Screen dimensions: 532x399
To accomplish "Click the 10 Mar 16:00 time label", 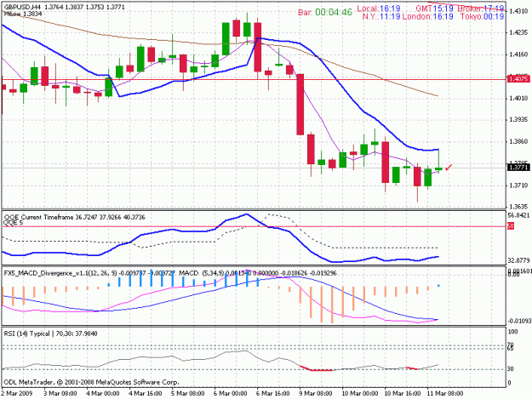I will (x=403, y=393).
